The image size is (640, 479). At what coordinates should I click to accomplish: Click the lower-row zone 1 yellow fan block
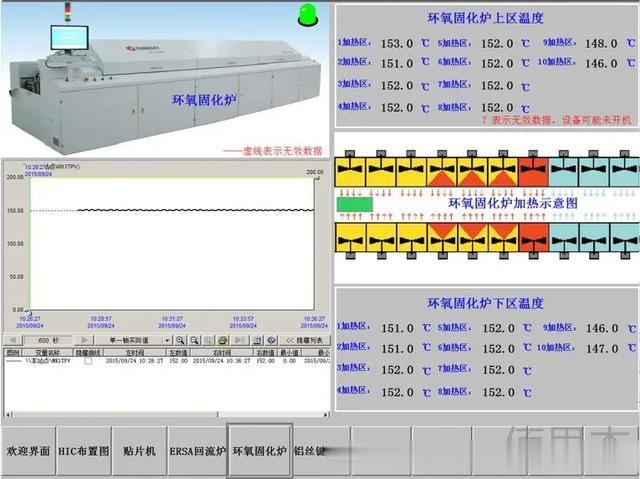coord(350,237)
